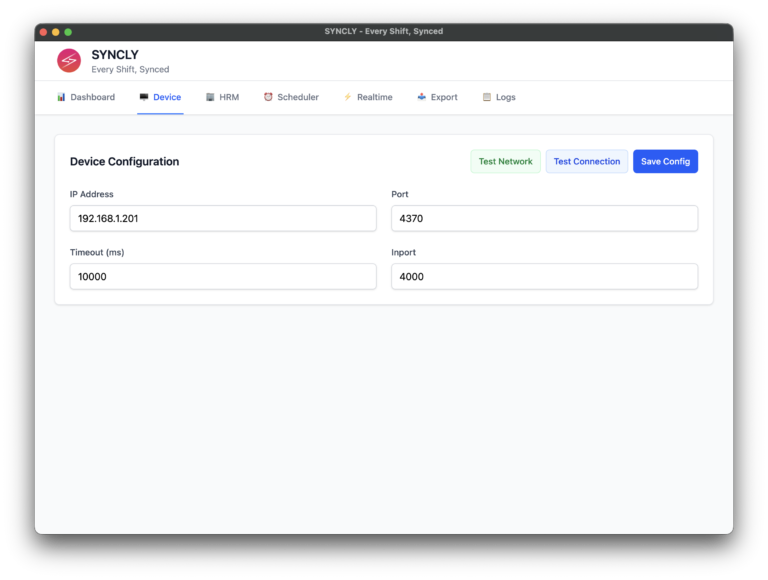The image size is (768, 580).
Task: Click the Realtime lightning bolt icon
Action: tap(348, 97)
